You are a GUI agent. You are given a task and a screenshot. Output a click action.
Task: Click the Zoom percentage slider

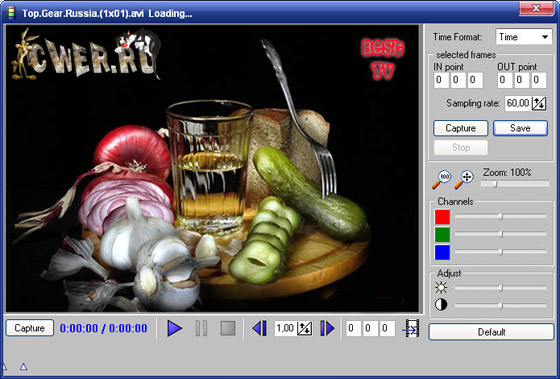[x=515, y=184]
